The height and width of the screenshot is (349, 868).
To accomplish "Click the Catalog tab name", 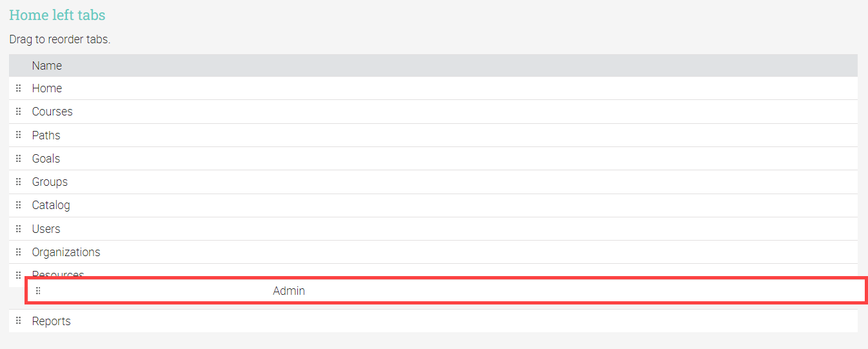I will point(51,205).
